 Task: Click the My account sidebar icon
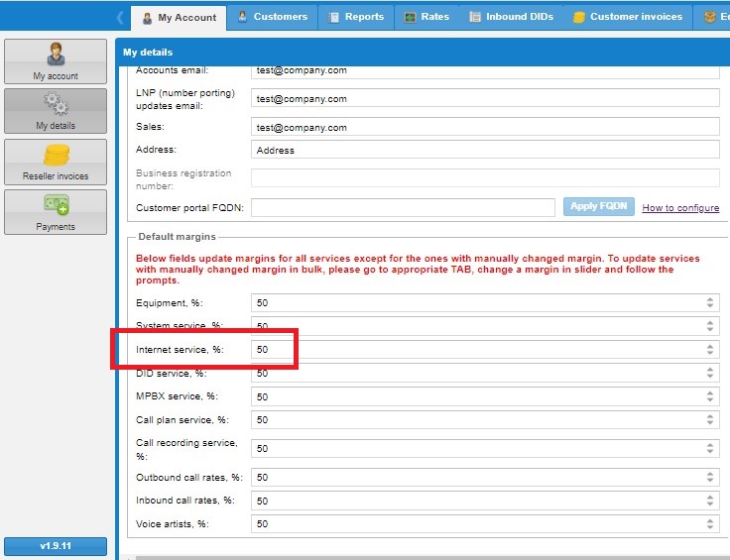[56, 56]
